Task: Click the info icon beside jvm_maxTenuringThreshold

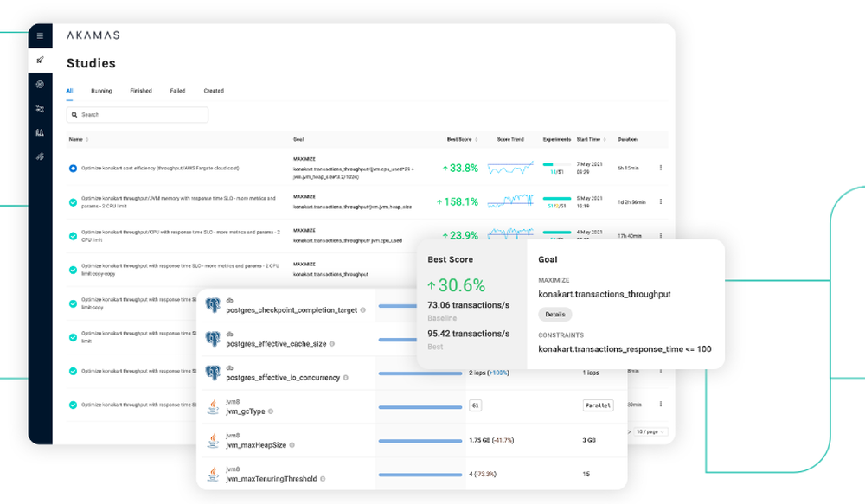Action: [323, 479]
